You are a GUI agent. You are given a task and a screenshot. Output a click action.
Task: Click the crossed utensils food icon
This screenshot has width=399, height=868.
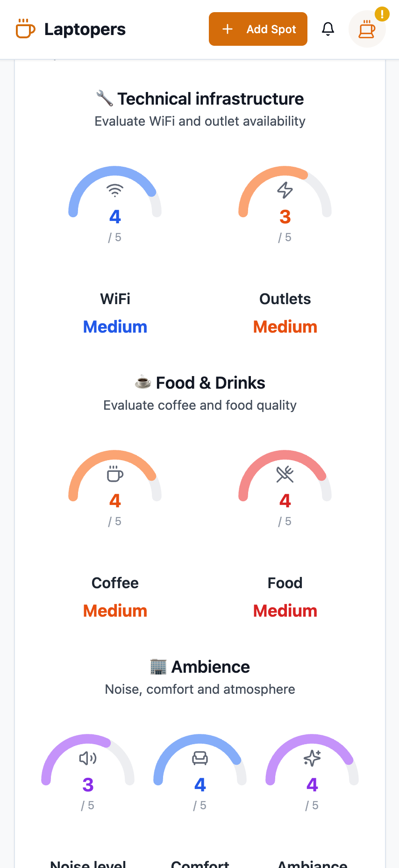(x=285, y=474)
